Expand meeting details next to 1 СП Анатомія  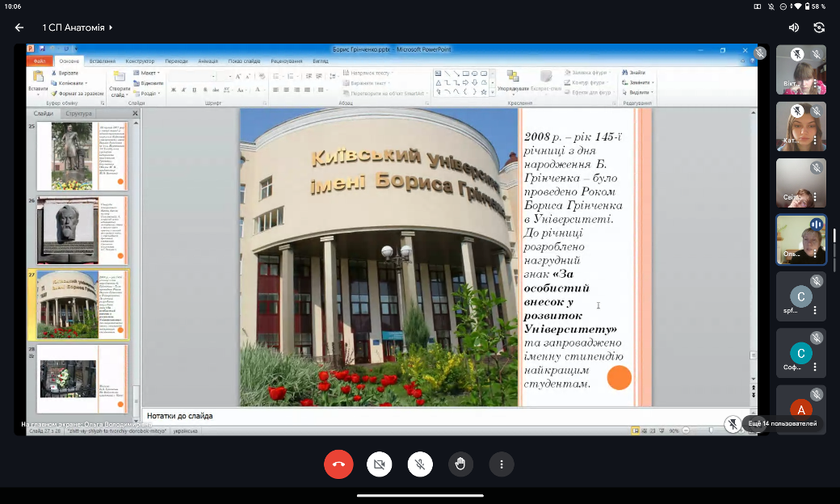[x=111, y=27]
